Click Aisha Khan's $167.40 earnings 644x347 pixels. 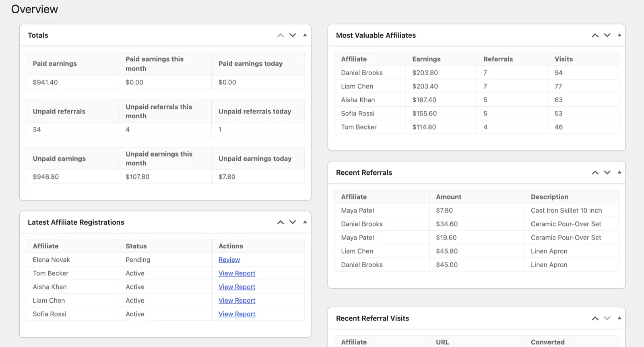coord(424,100)
